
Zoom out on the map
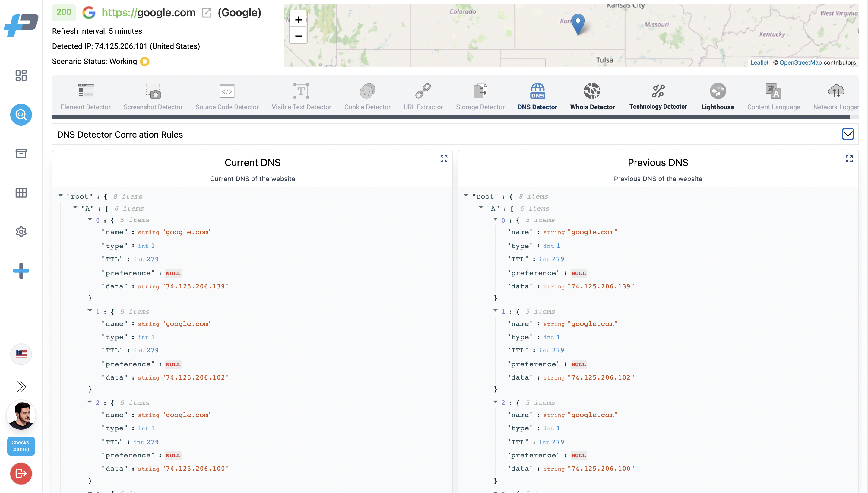299,36
